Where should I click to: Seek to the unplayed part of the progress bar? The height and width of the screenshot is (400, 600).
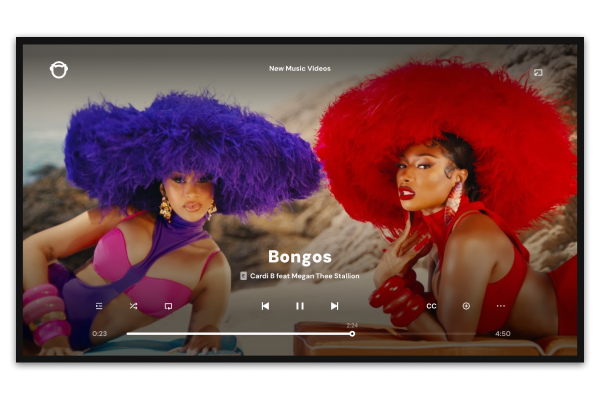point(415,334)
